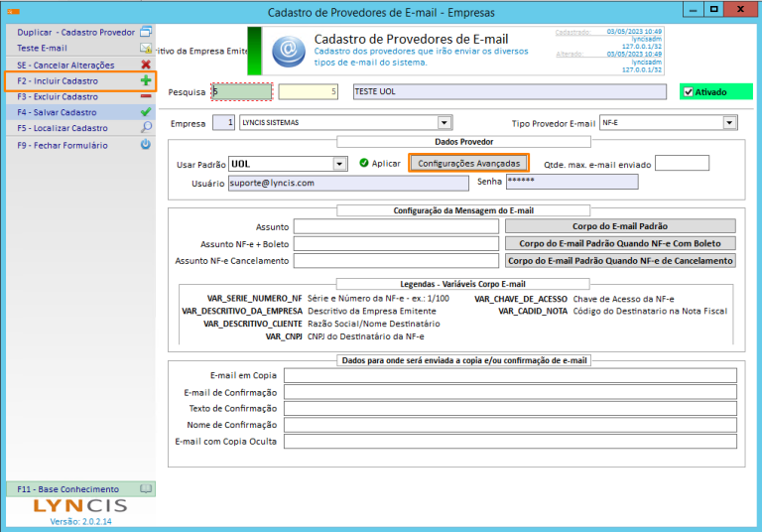The width and height of the screenshot is (762, 532).
Task: Click the red X cancel alterações icon
Action: 146,65
